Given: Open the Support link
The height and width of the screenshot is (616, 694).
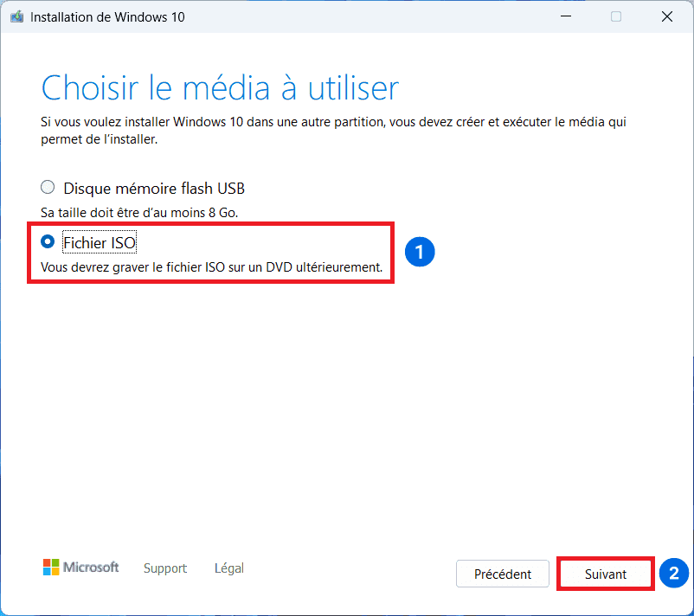Looking at the screenshot, I should pos(165,568).
